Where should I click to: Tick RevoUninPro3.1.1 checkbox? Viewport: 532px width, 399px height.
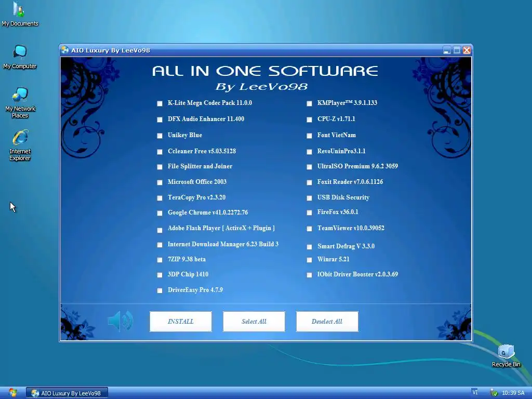click(x=309, y=152)
